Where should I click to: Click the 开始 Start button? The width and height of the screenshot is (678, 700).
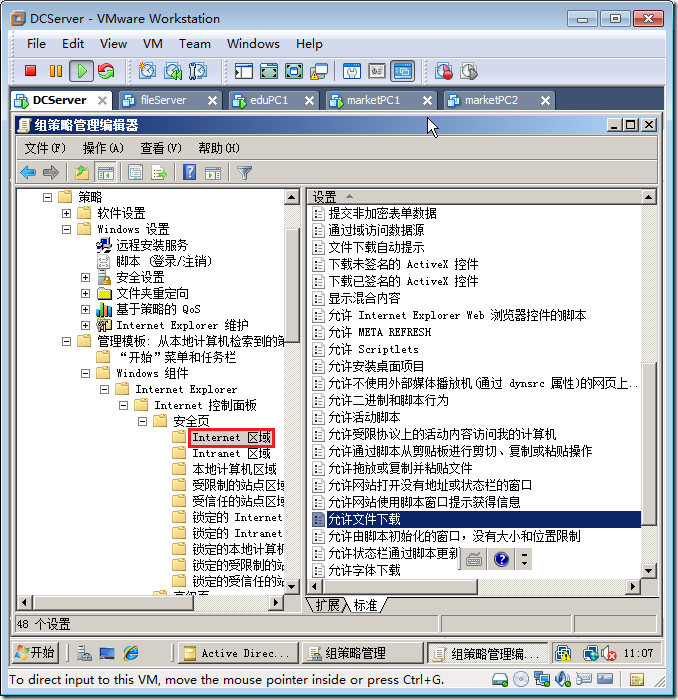pyautogui.click(x=35, y=653)
